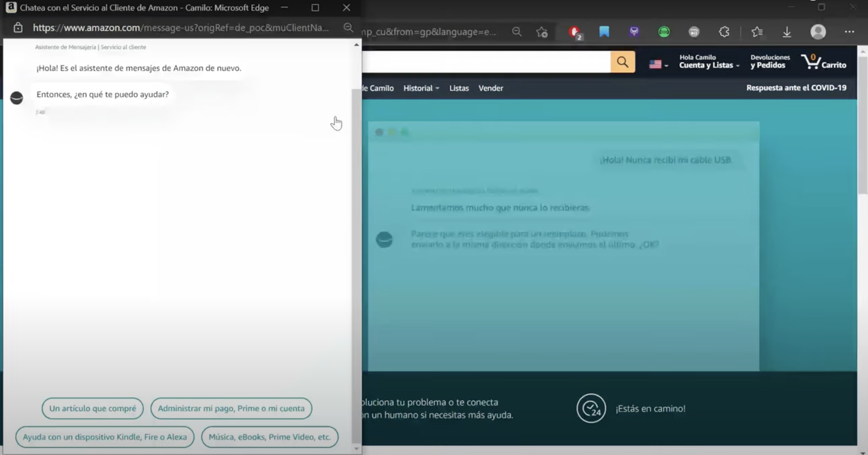This screenshot has width=868, height=455.
Task: Click the Amazon page vertical scrollbar thumb
Action: pyautogui.click(x=863, y=125)
